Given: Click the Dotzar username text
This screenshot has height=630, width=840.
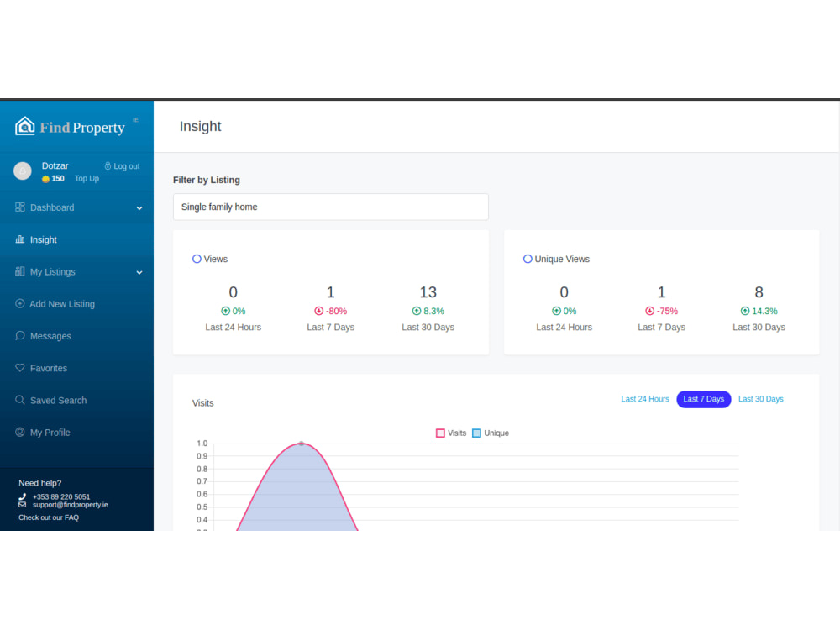Looking at the screenshot, I should coord(55,165).
